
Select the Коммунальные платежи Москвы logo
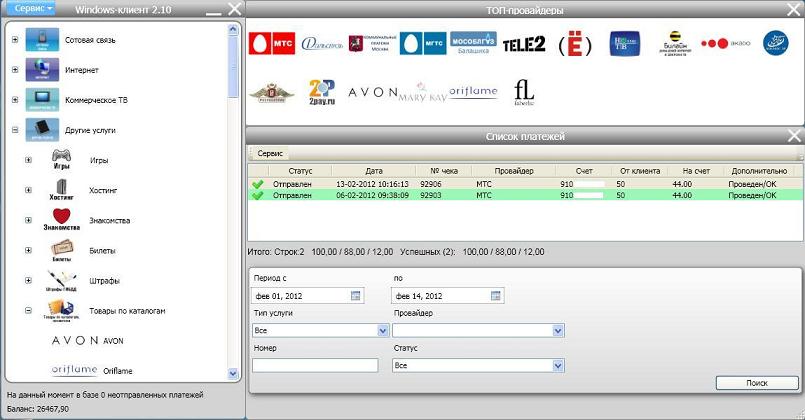[373, 44]
